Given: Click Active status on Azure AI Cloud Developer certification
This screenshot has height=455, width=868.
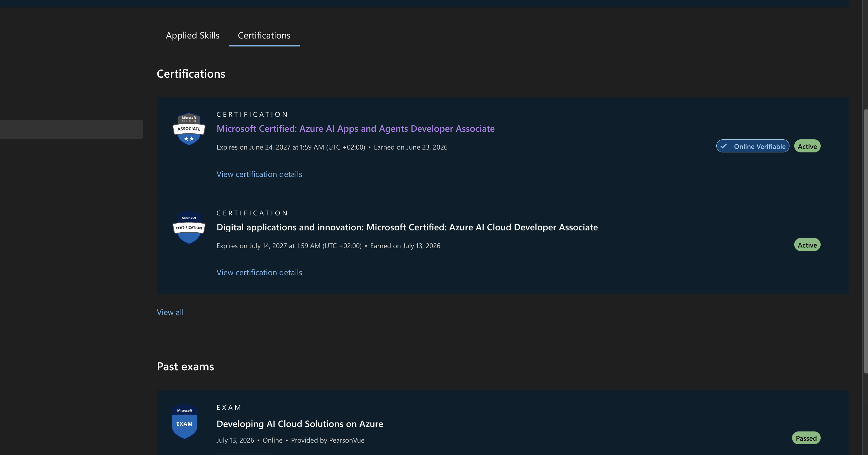Looking at the screenshot, I should (807, 245).
